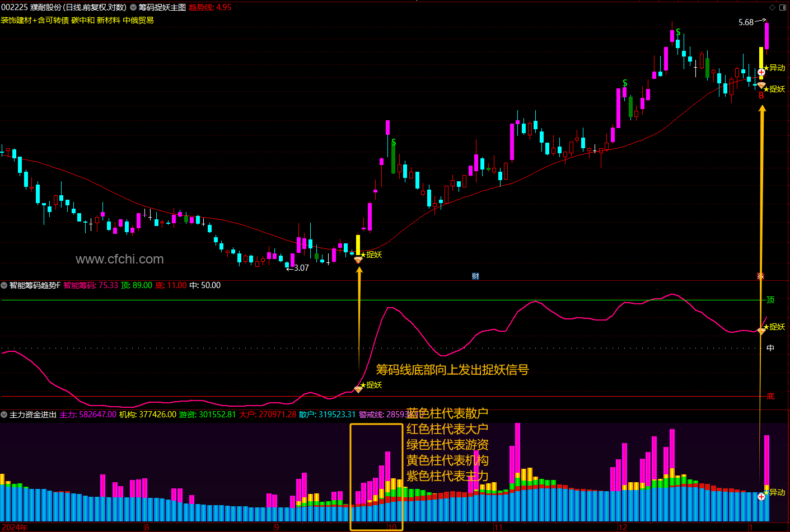Click the red event marker below the latest candle

760,276
